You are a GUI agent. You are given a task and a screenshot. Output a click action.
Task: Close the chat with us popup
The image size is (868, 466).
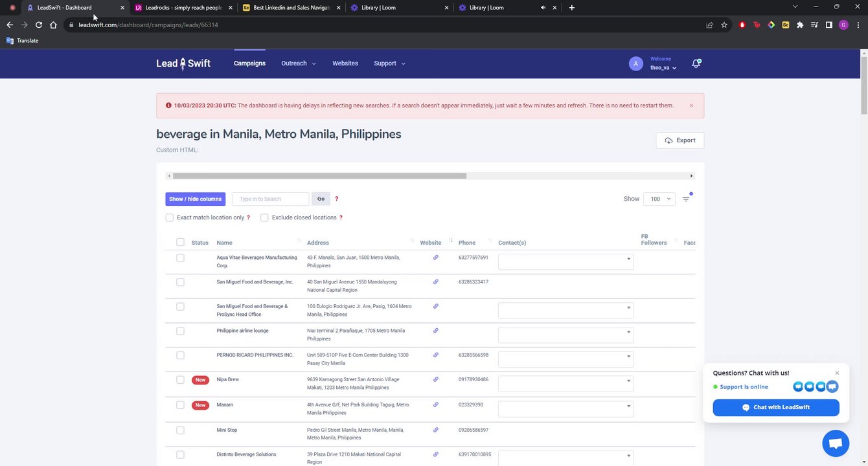coord(837,373)
